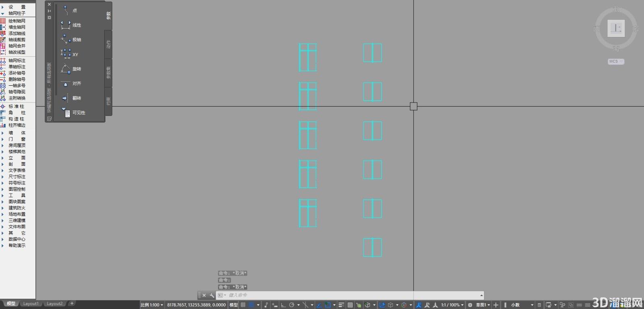The width and height of the screenshot is (644, 309).
Task: Toggle polar tracking in status bar
Action: tap(292, 305)
